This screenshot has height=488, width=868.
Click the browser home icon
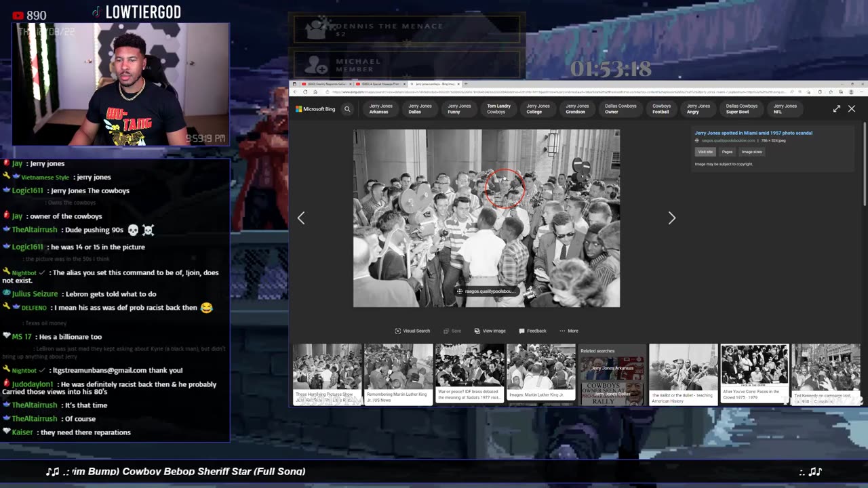pos(315,91)
